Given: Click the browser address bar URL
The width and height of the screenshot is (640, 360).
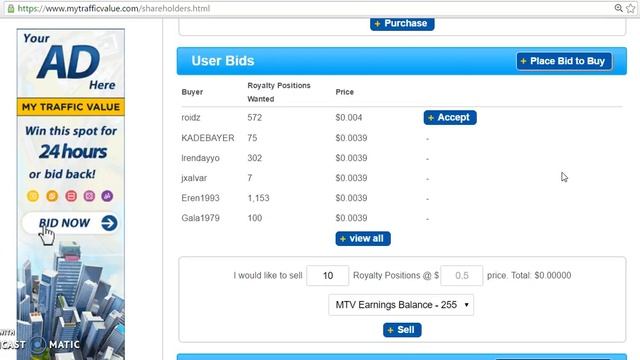Looking at the screenshot, I should (113, 8).
